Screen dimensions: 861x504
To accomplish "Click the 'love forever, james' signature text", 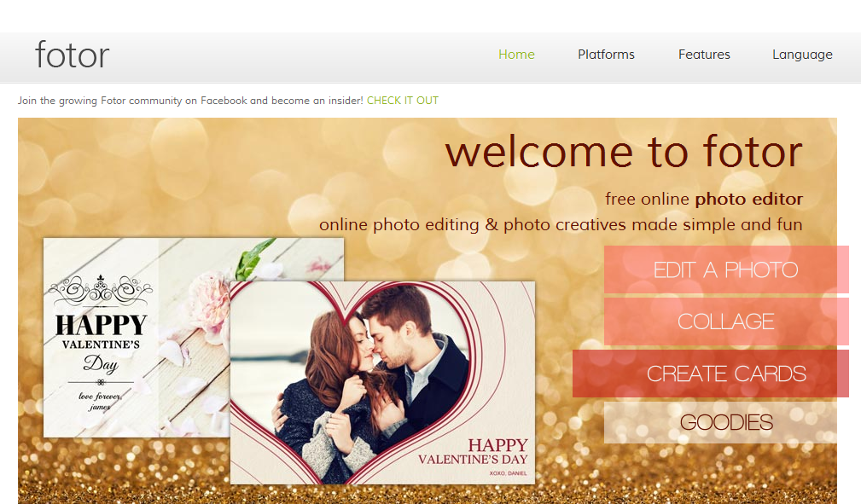I will 100,402.
